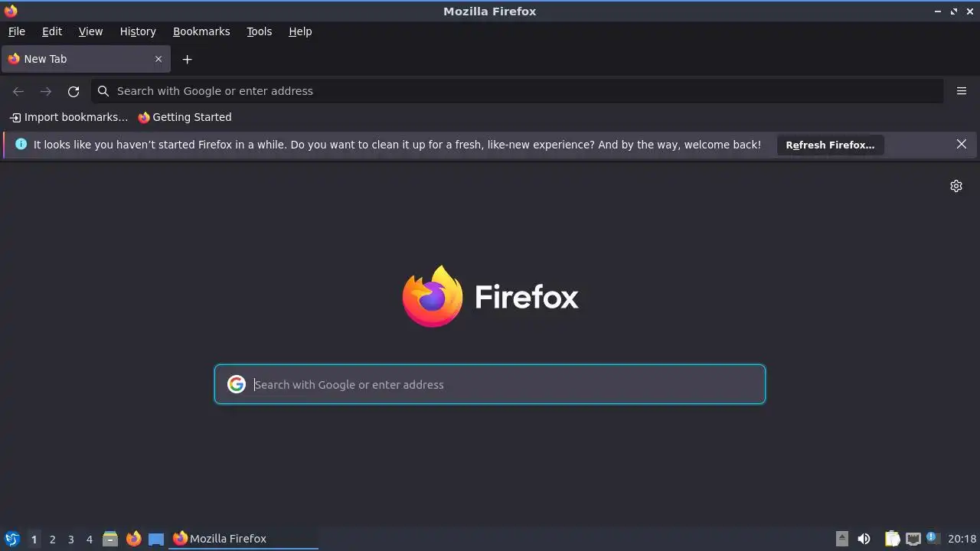The image size is (980, 551).
Task: Click Import bookmarks in bookmarks toolbar
Action: (69, 117)
